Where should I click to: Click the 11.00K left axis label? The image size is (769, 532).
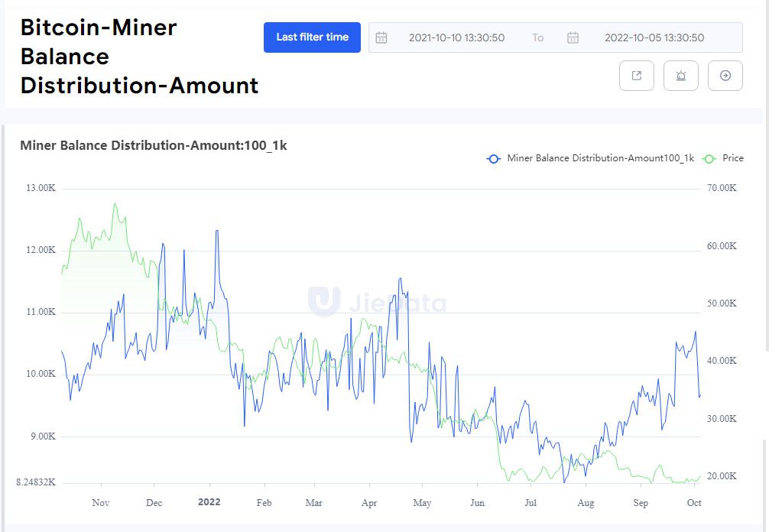[x=41, y=312]
